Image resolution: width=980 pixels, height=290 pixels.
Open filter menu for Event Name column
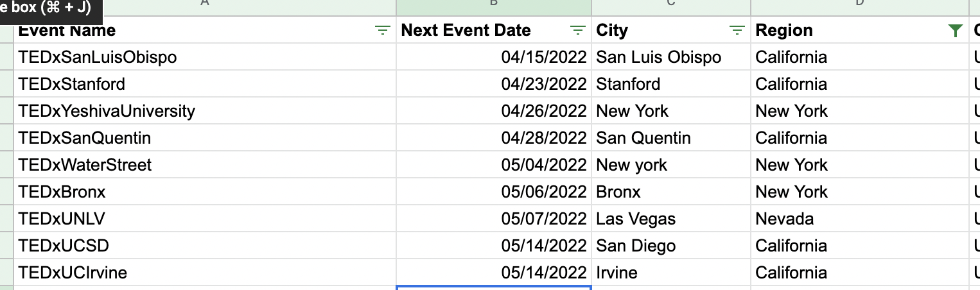click(x=383, y=30)
